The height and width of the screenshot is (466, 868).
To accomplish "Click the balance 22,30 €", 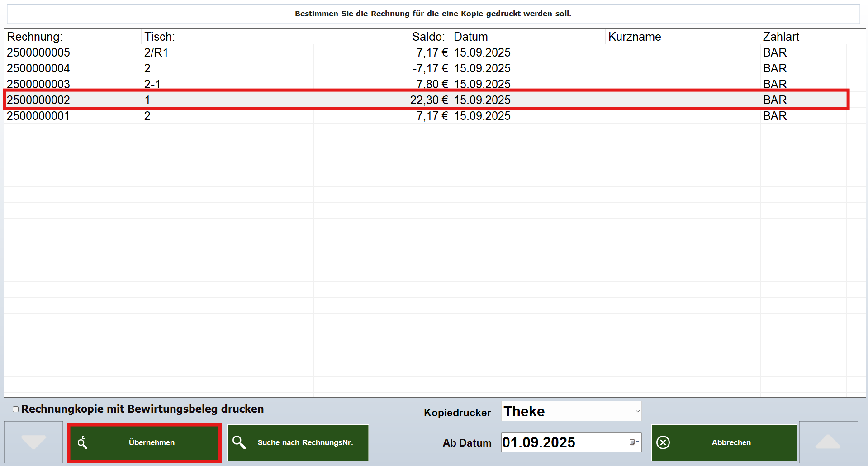I will (429, 100).
